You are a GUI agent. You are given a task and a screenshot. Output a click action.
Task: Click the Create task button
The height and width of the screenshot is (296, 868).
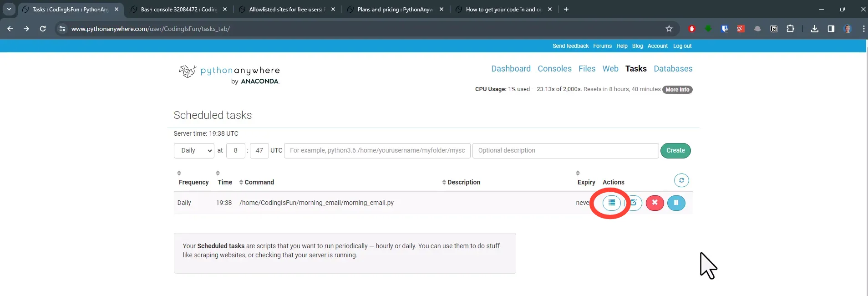675,151
